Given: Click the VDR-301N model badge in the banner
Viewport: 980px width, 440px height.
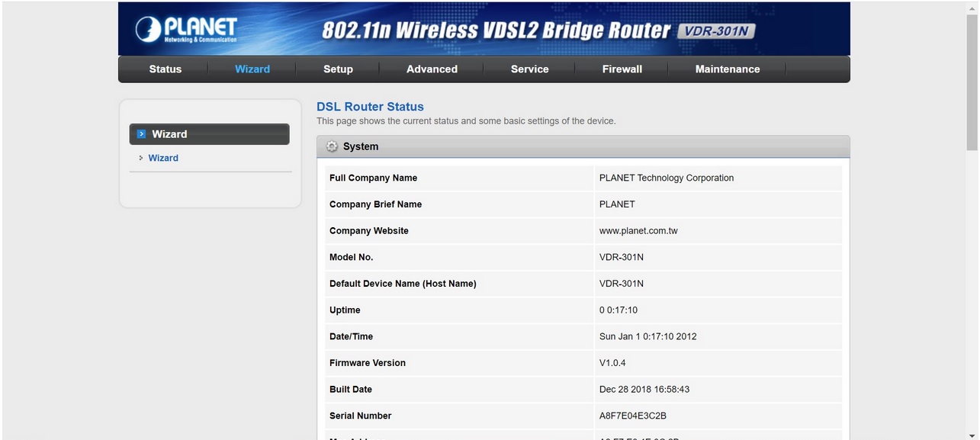Looking at the screenshot, I should click(716, 31).
